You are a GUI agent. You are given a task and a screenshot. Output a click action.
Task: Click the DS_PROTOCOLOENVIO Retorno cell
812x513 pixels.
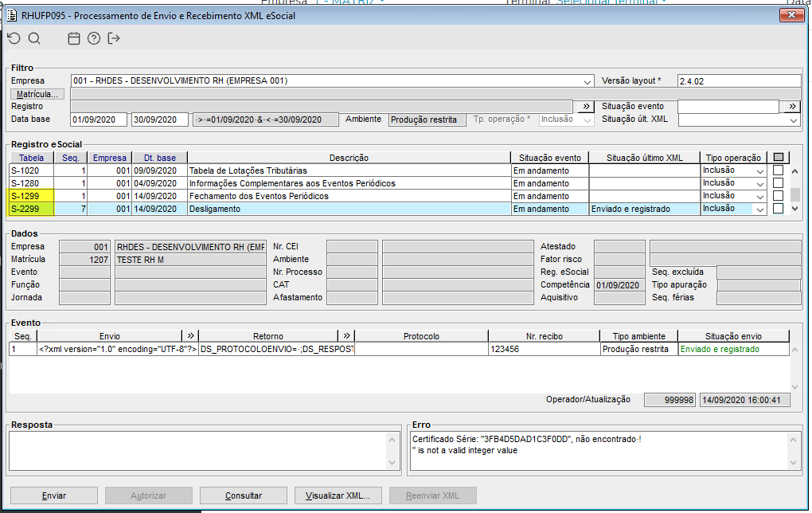(x=276, y=349)
